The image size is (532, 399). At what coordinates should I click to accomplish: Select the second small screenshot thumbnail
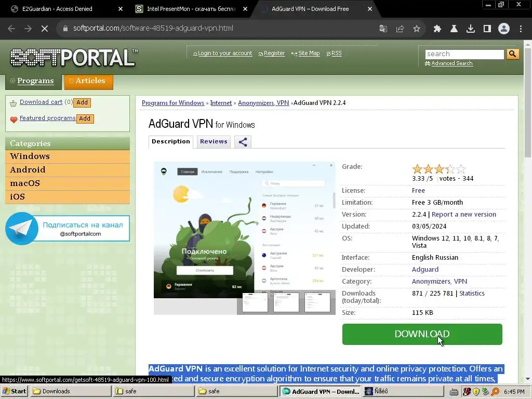(286, 302)
